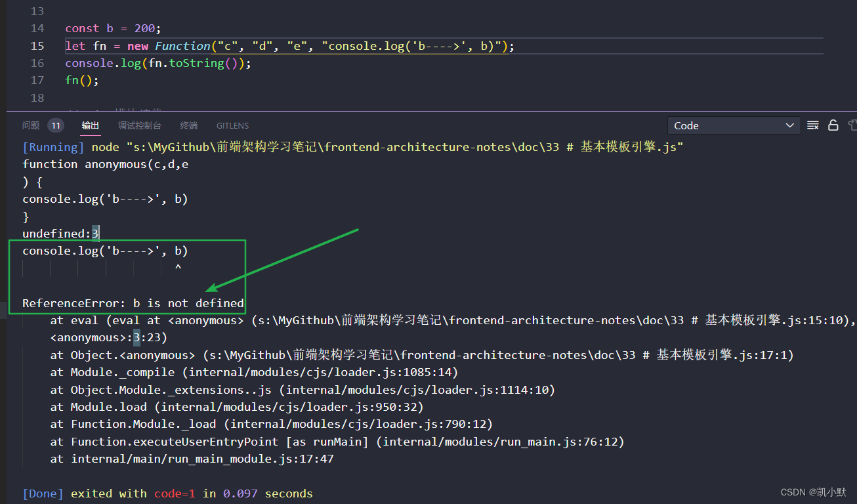Click the 'console.log(fn.toString());' code line
This screenshot has height=504, width=857.
click(158, 63)
